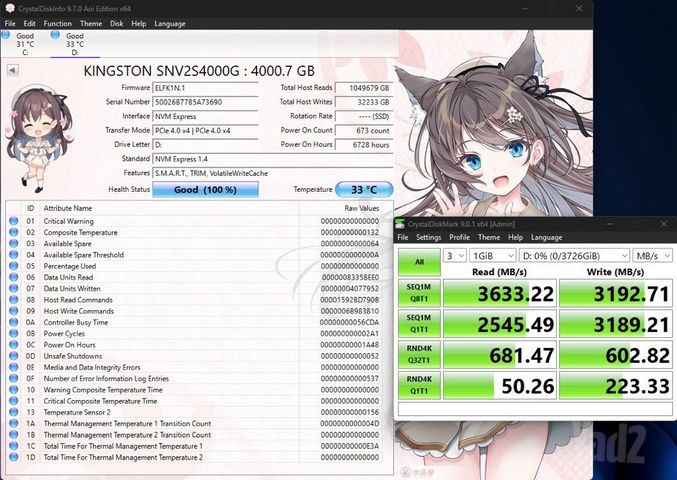Click the Serial Number field
Viewport: 677px width, 480px height.
point(206,102)
